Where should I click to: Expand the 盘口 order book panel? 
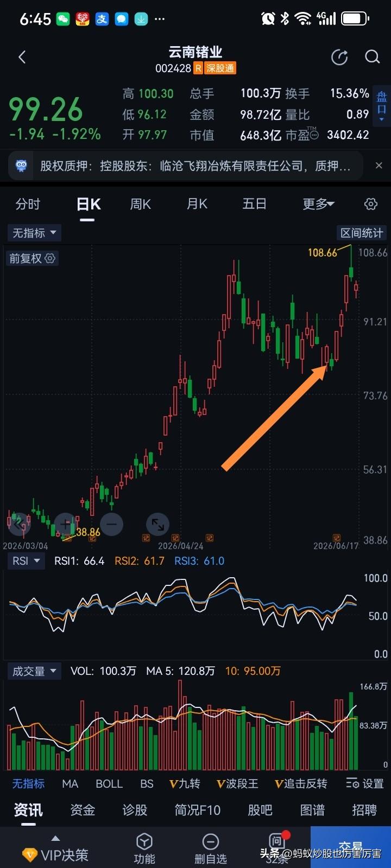pos(382,105)
